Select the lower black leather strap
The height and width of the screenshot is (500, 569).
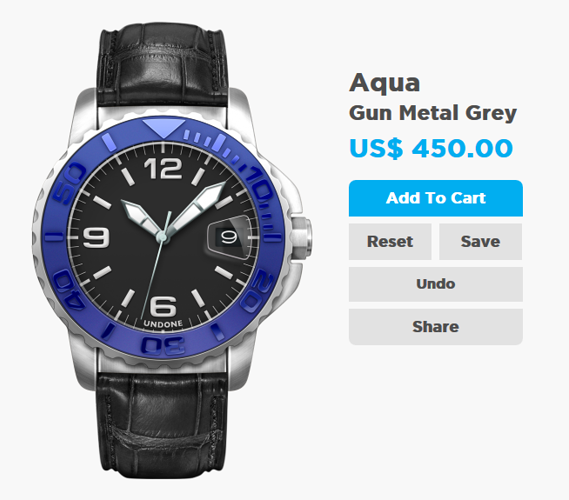(163, 425)
